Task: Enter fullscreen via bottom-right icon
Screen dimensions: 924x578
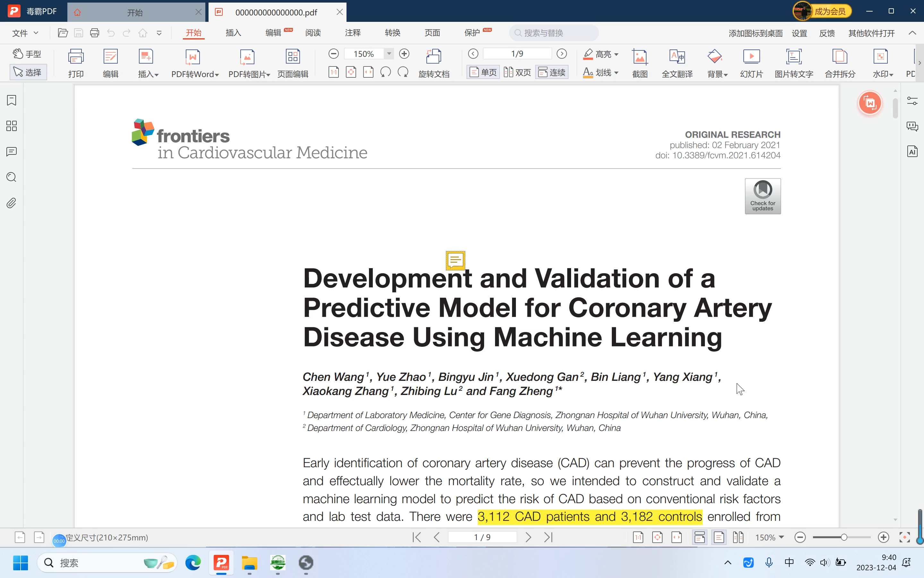Action: pyautogui.click(x=904, y=538)
